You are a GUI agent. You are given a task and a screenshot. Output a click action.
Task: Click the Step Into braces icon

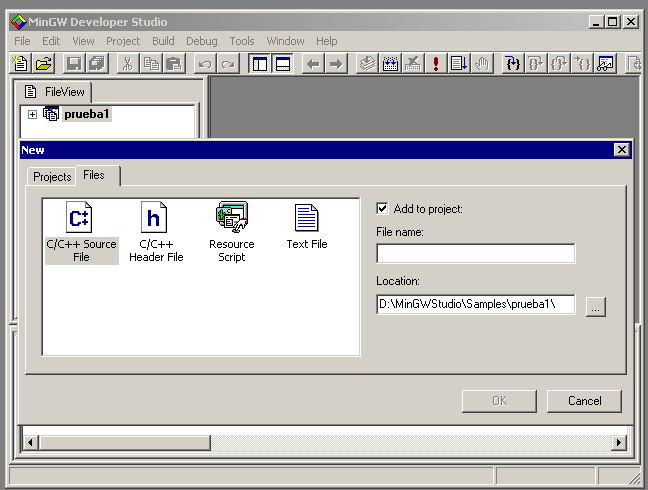[513, 64]
